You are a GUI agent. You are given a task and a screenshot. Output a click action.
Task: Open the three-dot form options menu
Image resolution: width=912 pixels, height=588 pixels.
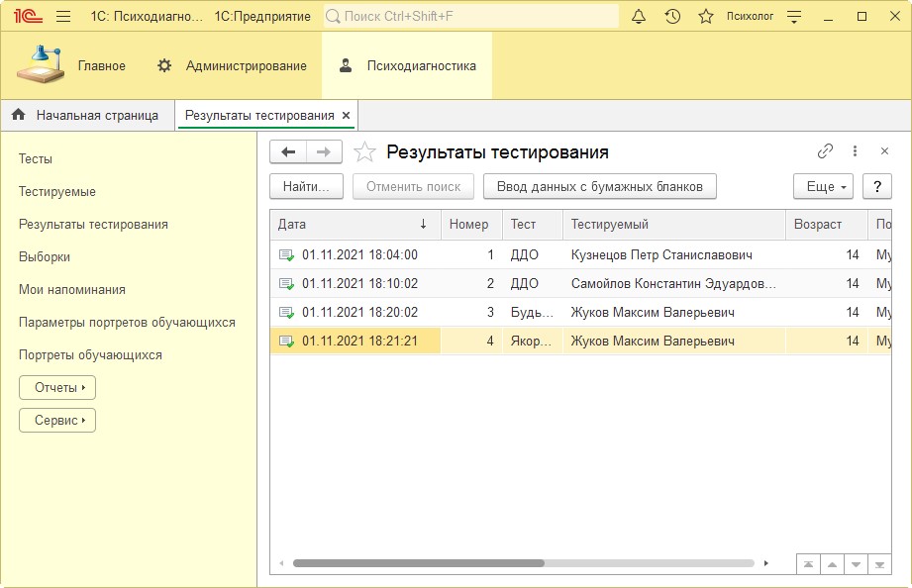point(855,151)
